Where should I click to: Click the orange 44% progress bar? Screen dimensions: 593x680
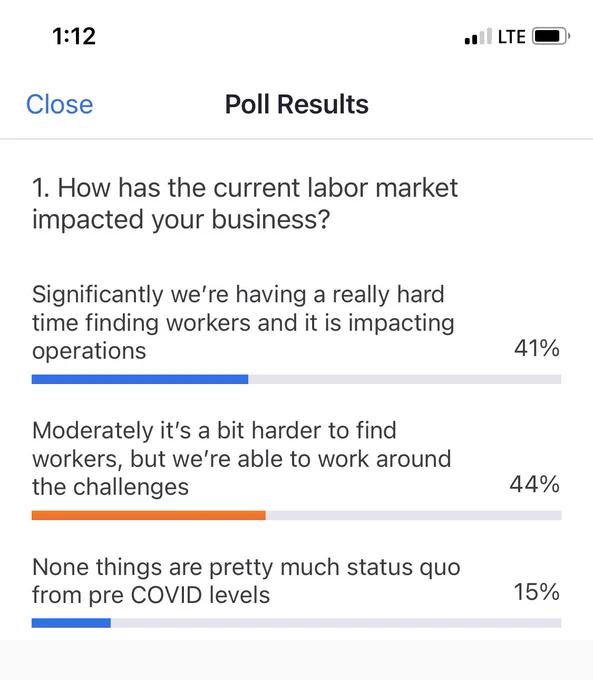click(x=149, y=515)
